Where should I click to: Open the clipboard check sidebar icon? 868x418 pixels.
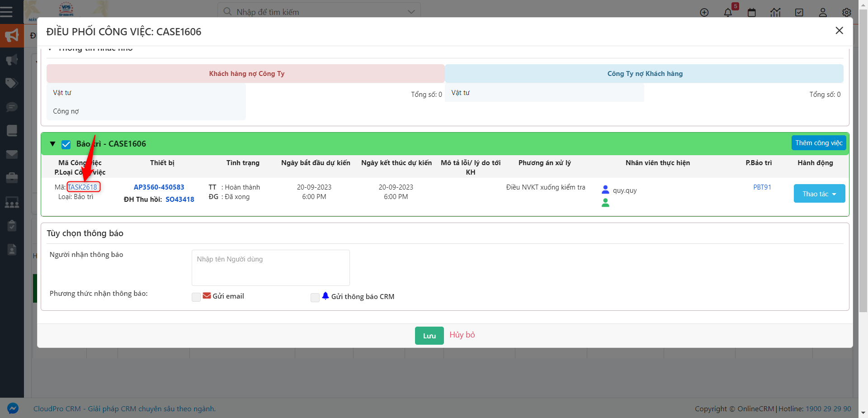(12, 225)
